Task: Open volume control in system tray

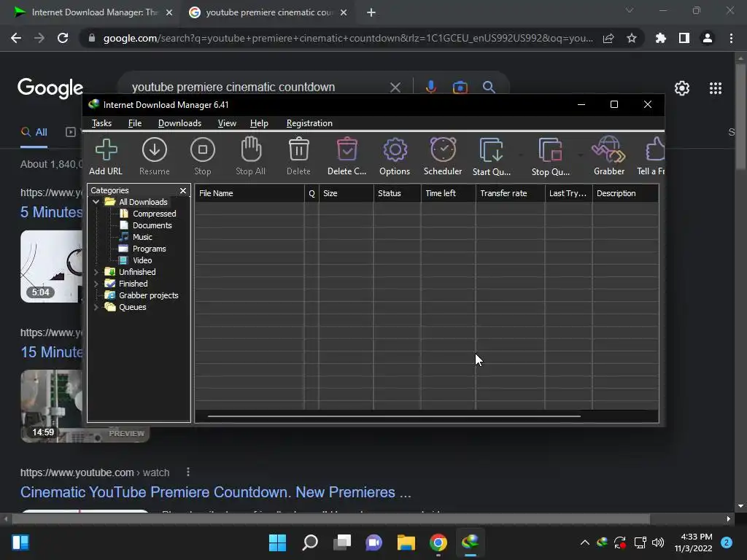Action: [x=658, y=542]
